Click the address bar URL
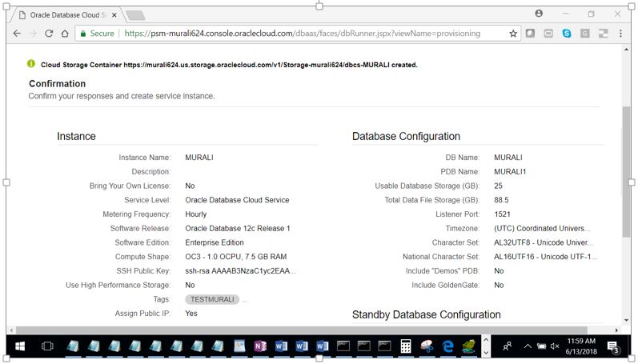This screenshot has width=638, height=364. (303, 34)
